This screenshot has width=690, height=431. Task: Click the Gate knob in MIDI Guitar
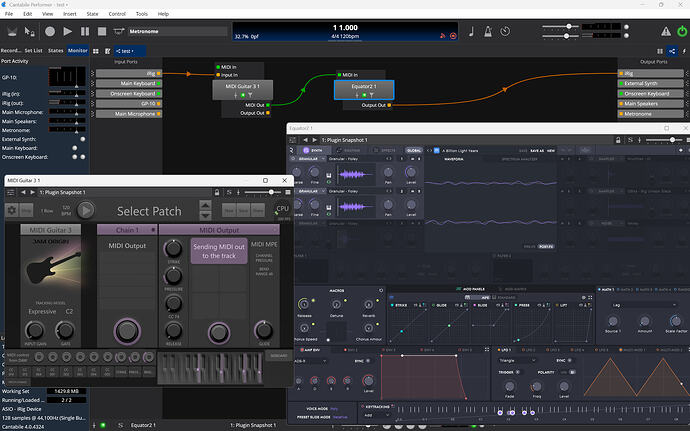click(65, 331)
